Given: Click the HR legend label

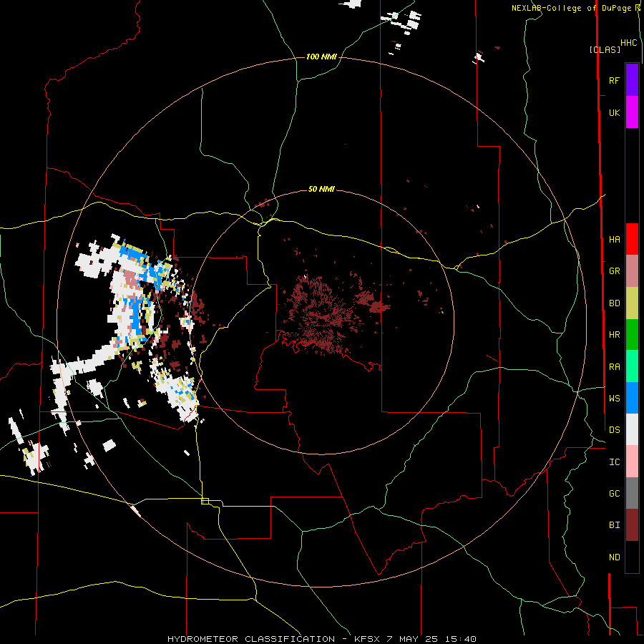Looking at the screenshot, I should (614, 335).
